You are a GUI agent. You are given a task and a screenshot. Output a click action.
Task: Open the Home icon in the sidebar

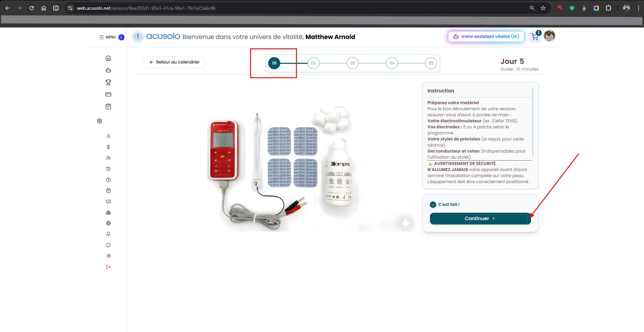point(108,58)
